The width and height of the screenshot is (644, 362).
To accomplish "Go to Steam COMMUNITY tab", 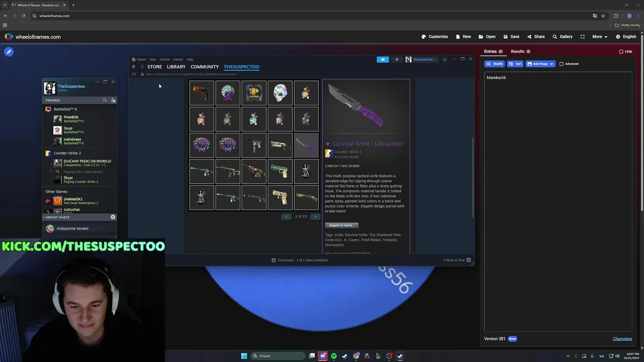I will (205, 67).
